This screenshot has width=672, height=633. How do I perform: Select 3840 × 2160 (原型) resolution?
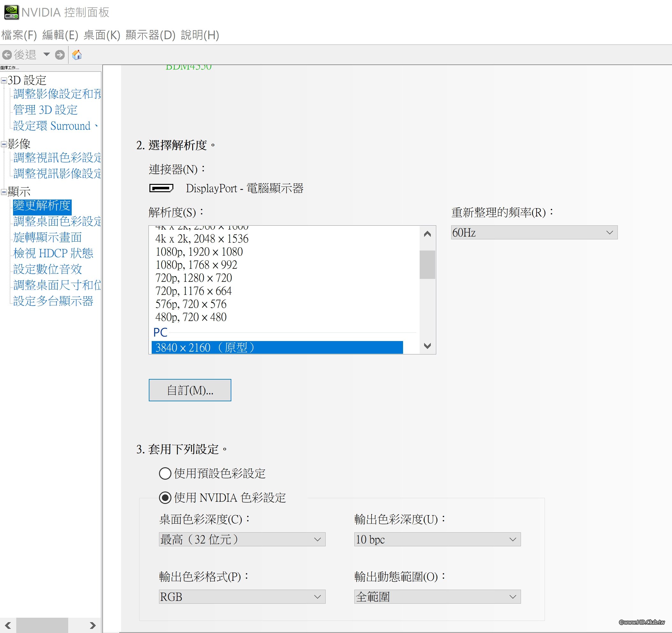pos(277,347)
